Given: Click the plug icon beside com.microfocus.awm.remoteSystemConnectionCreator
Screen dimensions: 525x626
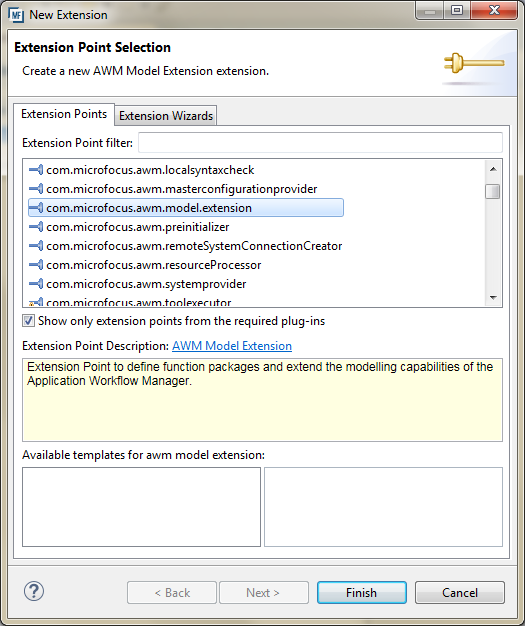Looking at the screenshot, I should (x=36, y=246).
